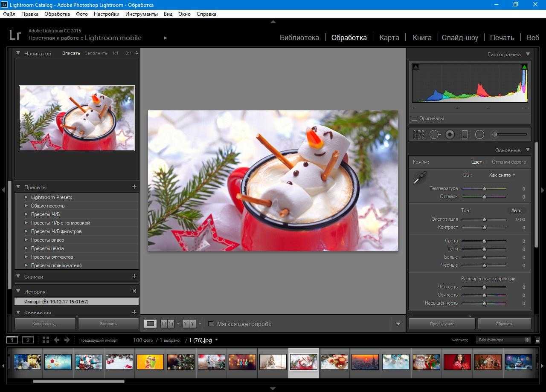Expand the Пресеты эффектов folder

[26, 257]
